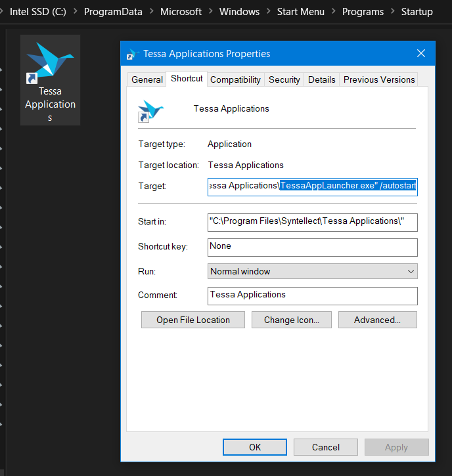Go to the Security tab
The width and height of the screenshot is (452, 476).
284,79
